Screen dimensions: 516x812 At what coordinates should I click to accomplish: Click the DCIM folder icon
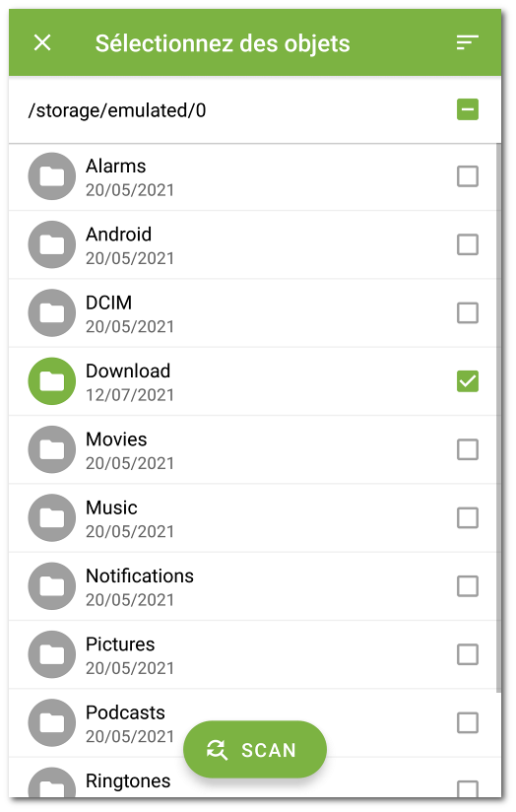point(52,312)
